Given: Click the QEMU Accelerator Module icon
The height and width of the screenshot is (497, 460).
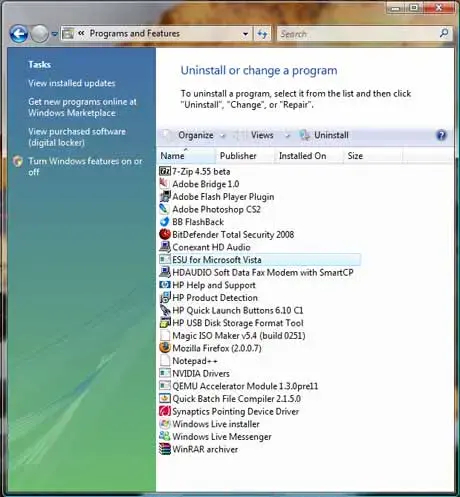Looking at the screenshot, I should 165,386.
